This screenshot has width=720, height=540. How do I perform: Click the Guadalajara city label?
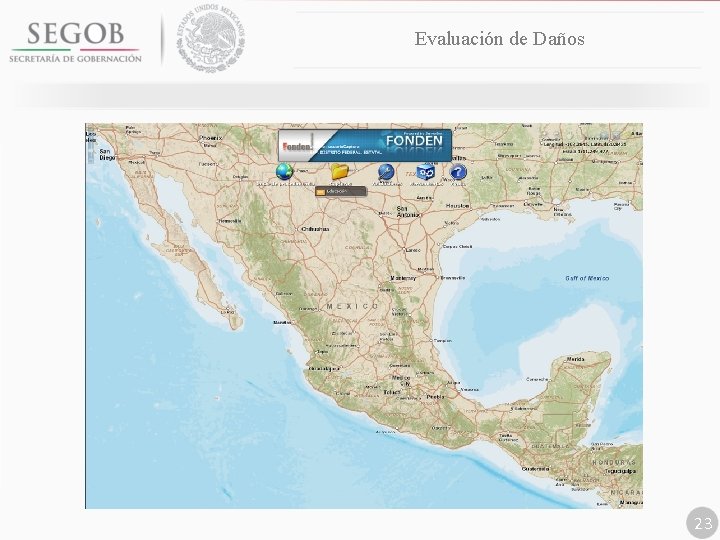click(325, 368)
